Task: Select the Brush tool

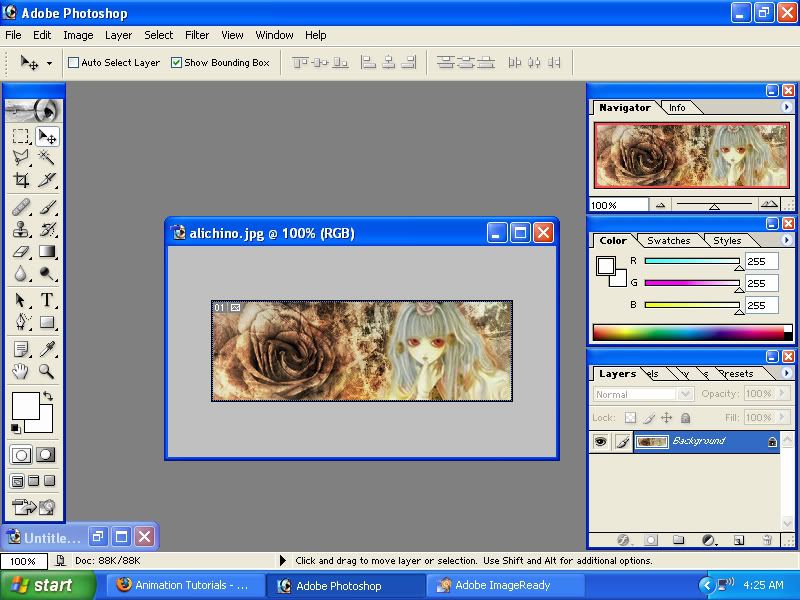Action: (47, 207)
